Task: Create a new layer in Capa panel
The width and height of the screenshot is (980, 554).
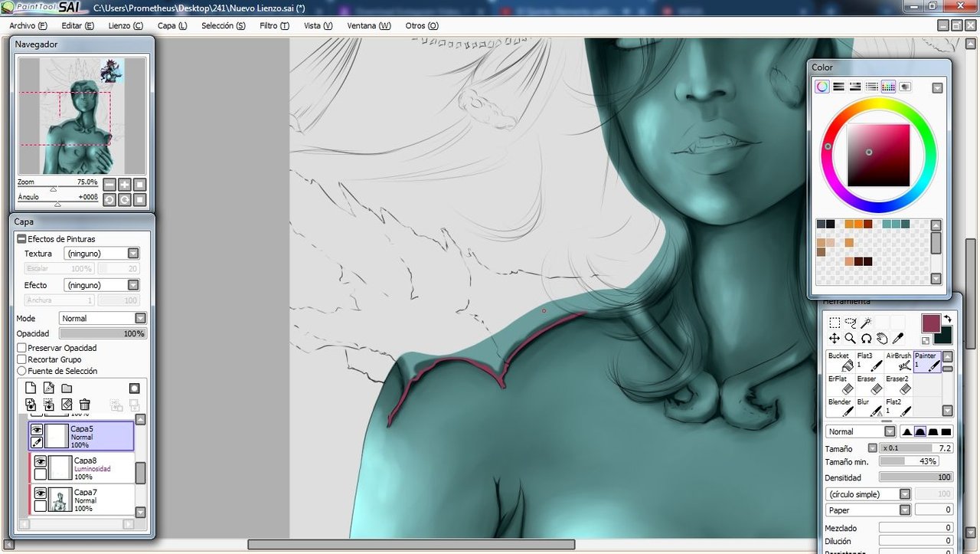Action: pyautogui.click(x=31, y=388)
